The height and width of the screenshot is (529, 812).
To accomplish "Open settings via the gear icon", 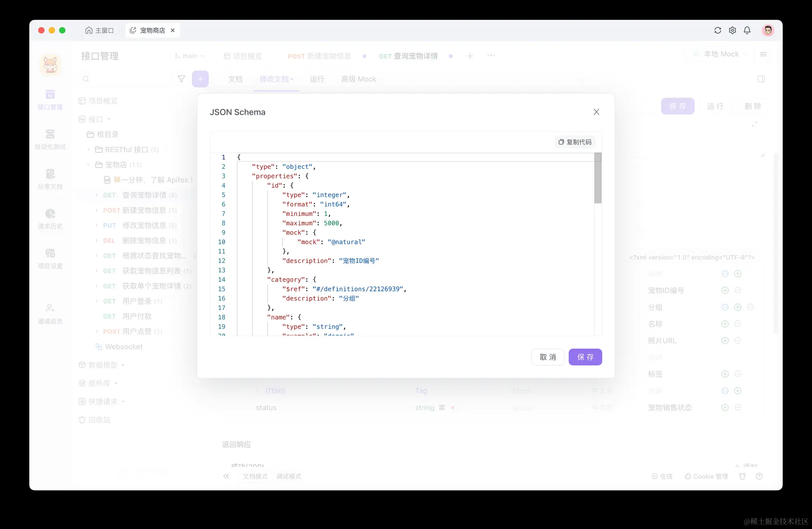I will (x=732, y=30).
